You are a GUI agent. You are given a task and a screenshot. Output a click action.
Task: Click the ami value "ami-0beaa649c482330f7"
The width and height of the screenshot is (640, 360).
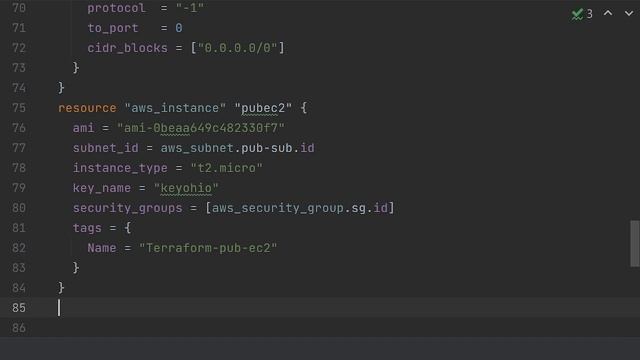click(x=201, y=128)
